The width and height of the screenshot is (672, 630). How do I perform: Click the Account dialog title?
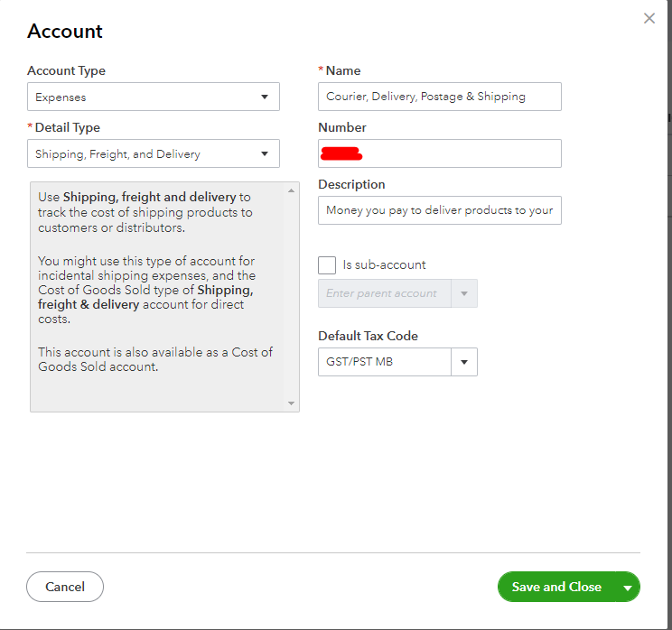point(65,32)
